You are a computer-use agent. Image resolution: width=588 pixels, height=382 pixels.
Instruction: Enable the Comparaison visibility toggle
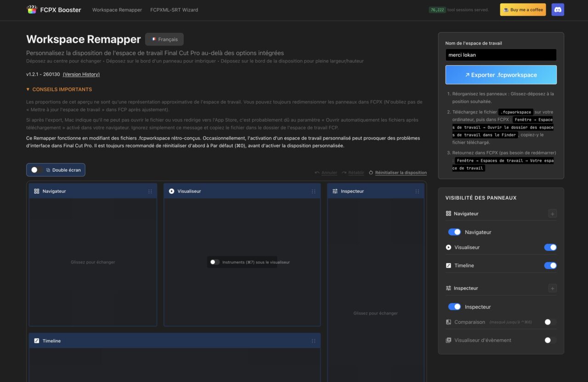coord(549,322)
